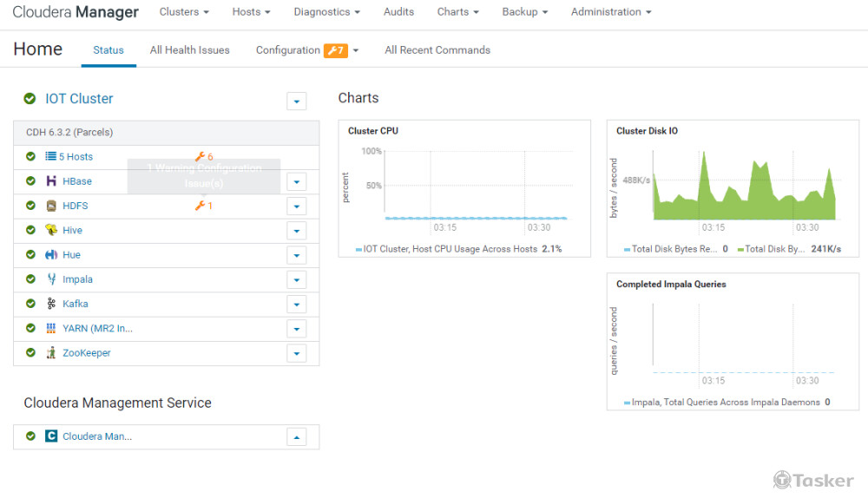The image size is (868, 498).
Task: Click the Kafka service icon
Action: [52, 304]
